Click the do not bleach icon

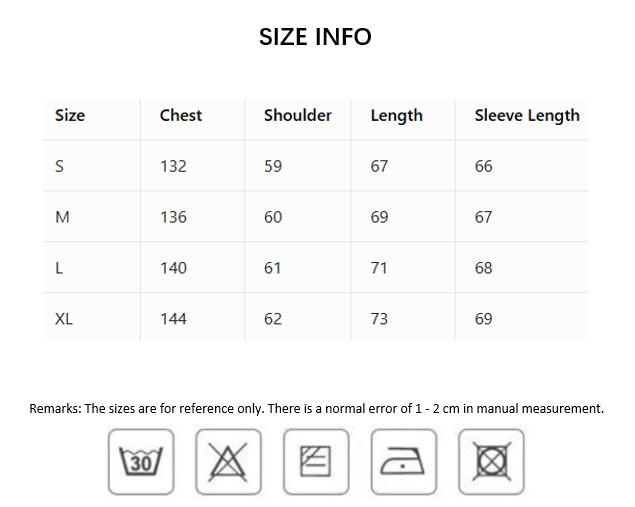(x=228, y=462)
